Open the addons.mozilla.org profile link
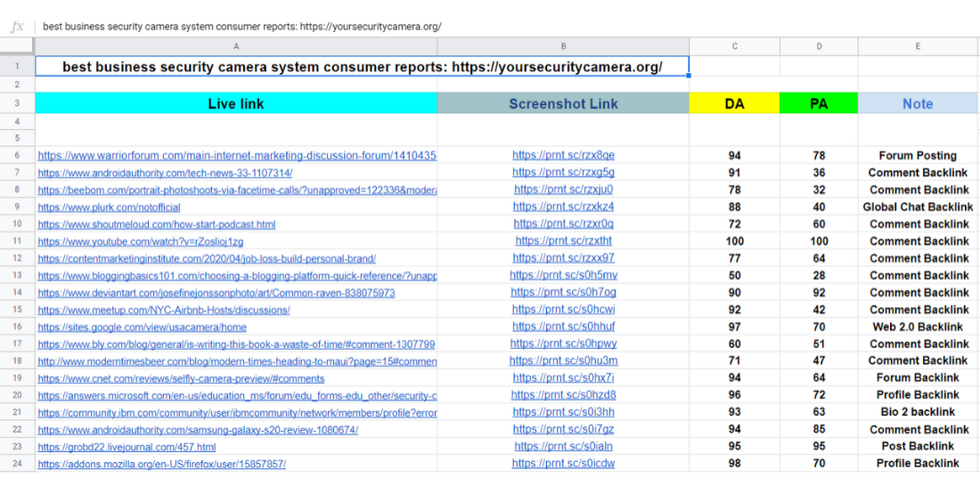Image resolution: width=980 pixels, height=494 pixels. [161, 464]
